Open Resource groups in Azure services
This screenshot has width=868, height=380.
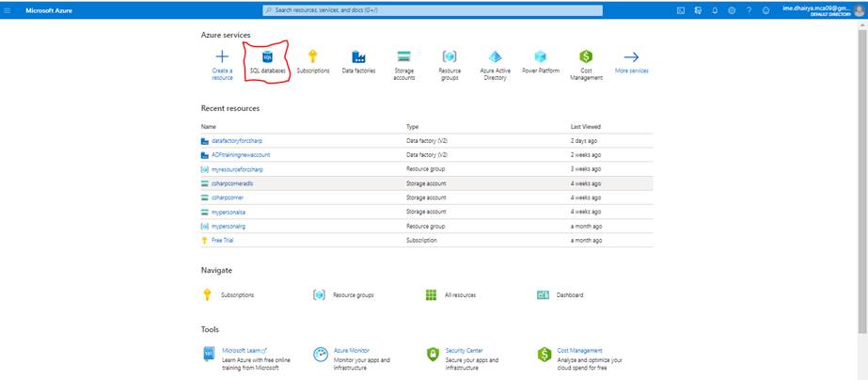(x=450, y=65)
